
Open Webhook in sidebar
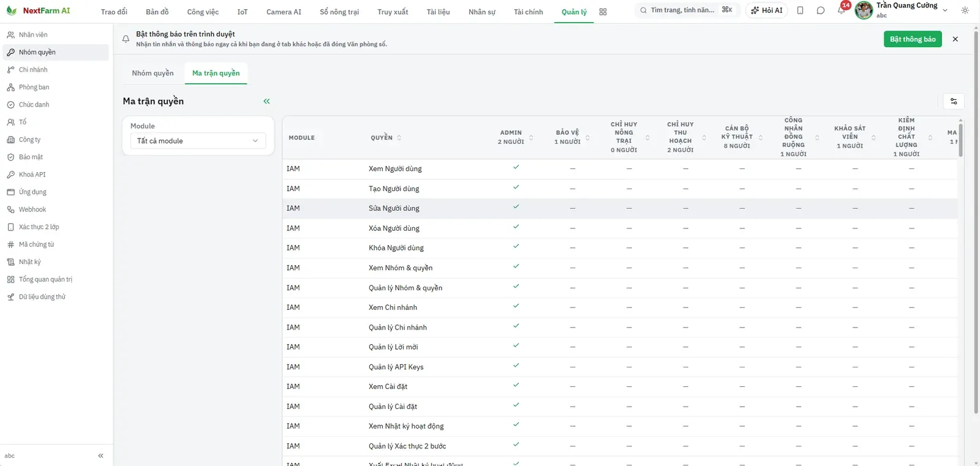click(56, 209)
